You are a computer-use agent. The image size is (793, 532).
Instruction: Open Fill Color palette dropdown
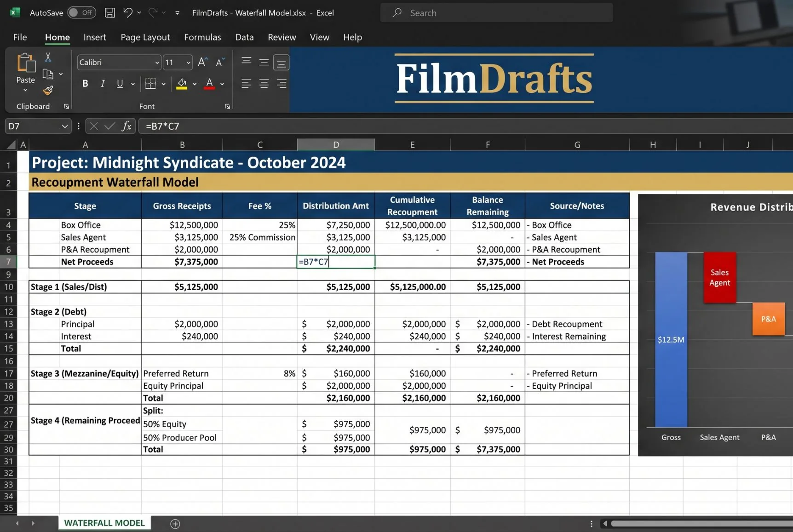click(195, 84)
